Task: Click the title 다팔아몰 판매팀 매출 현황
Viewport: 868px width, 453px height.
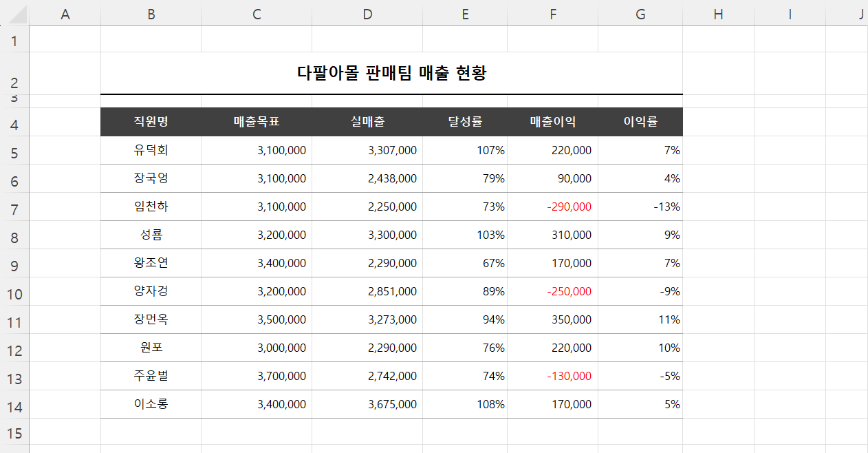Action: [x=391, y=73]
